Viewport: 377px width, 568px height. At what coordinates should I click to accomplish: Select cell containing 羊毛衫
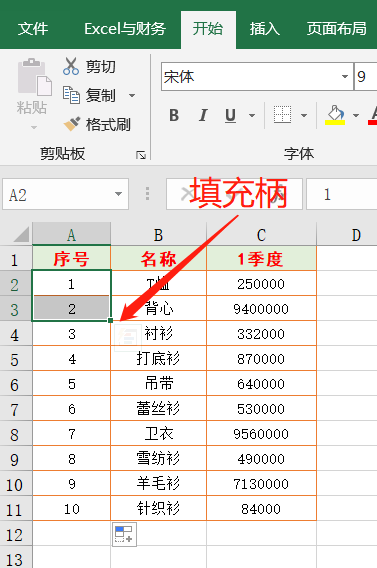point(159,483)
